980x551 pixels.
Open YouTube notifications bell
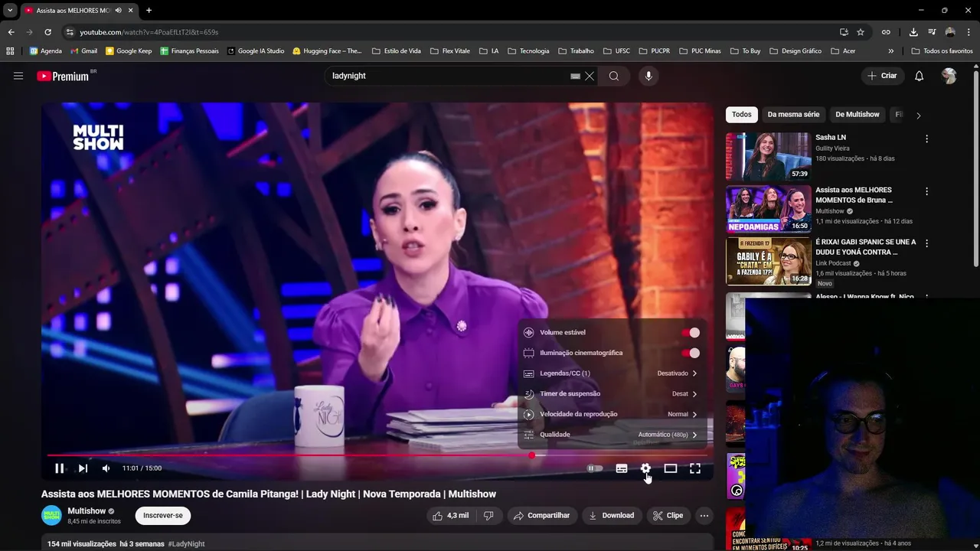coord(919,76)
